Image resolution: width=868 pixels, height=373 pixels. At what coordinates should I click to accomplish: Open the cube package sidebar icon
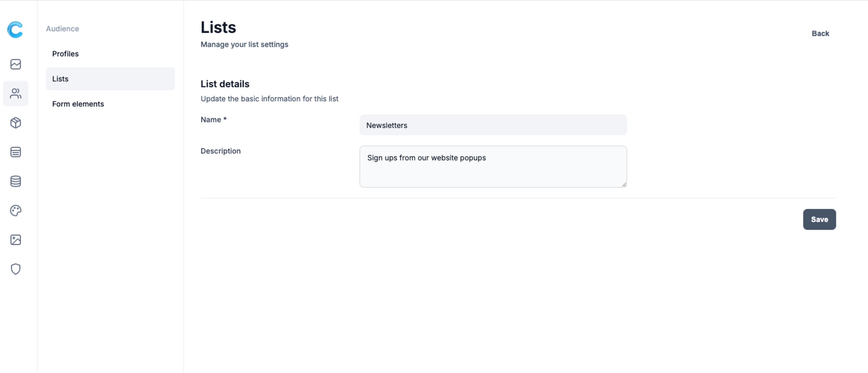[15, 123]
